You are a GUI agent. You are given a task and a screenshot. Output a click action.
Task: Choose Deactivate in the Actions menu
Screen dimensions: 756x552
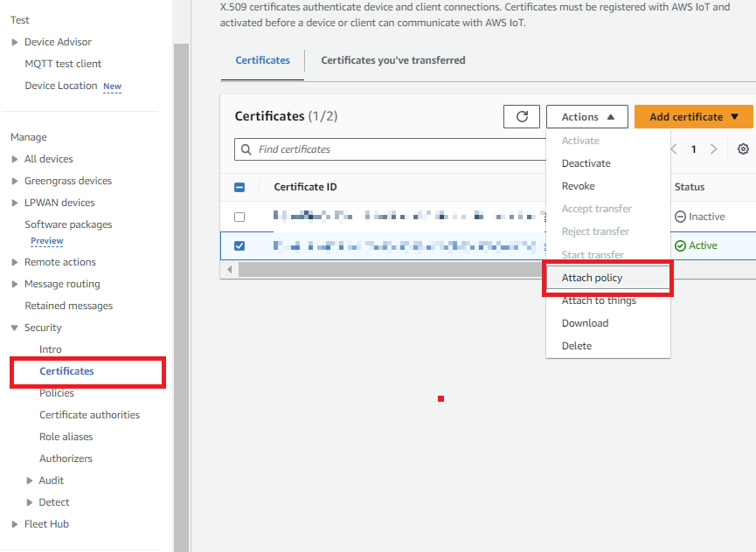point(586,163)
